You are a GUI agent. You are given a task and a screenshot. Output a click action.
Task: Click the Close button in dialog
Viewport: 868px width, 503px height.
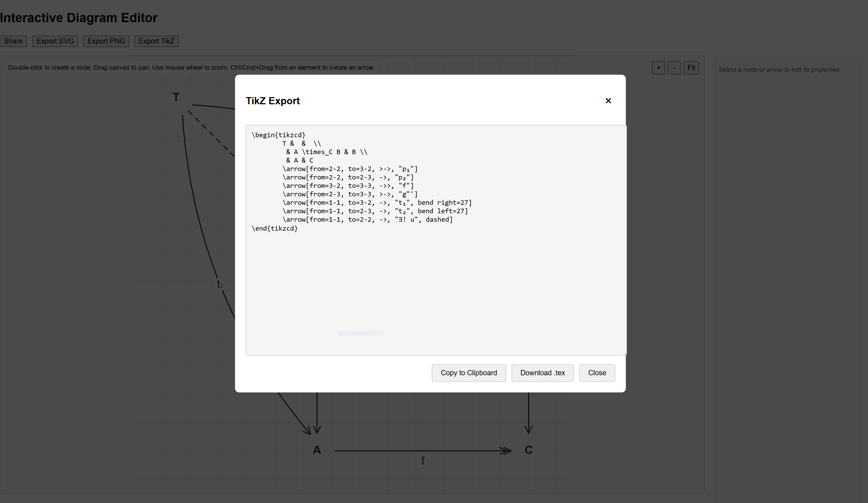pyautogui.click(x=597, y=373)
